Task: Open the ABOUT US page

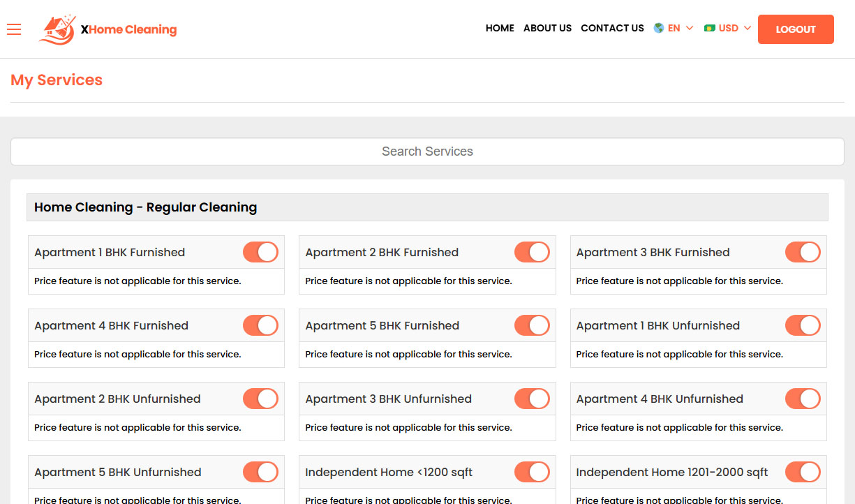Action: click(x=547, y=28)
